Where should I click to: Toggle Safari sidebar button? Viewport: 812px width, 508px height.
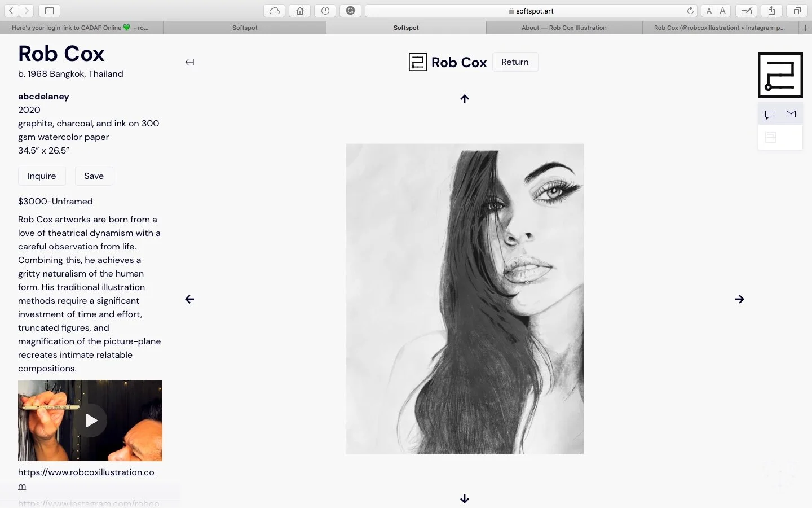(x=49, y=11)
